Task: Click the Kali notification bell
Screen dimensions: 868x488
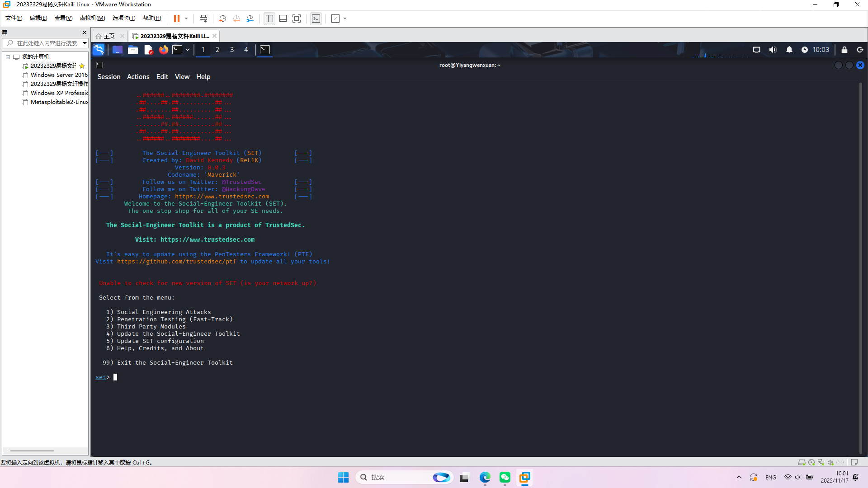Action: click(789, 50)
